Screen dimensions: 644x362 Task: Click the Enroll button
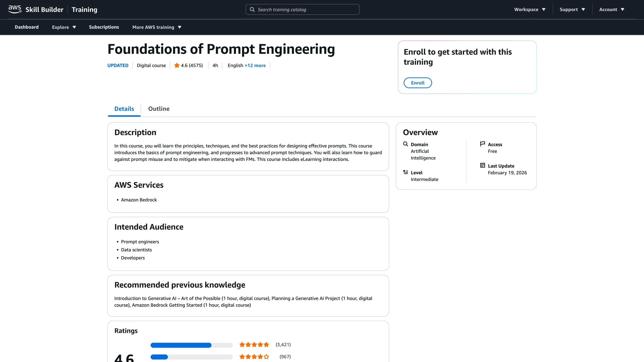click(418, 83)
